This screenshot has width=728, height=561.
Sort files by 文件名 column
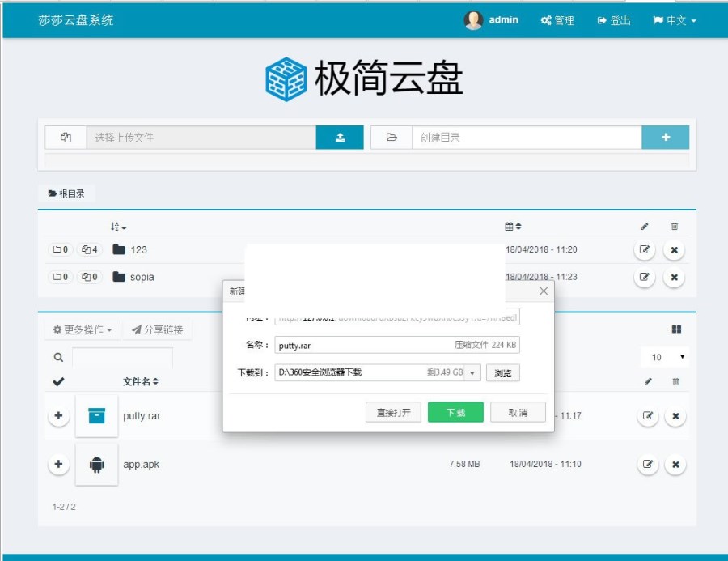[x=141, y=381]
